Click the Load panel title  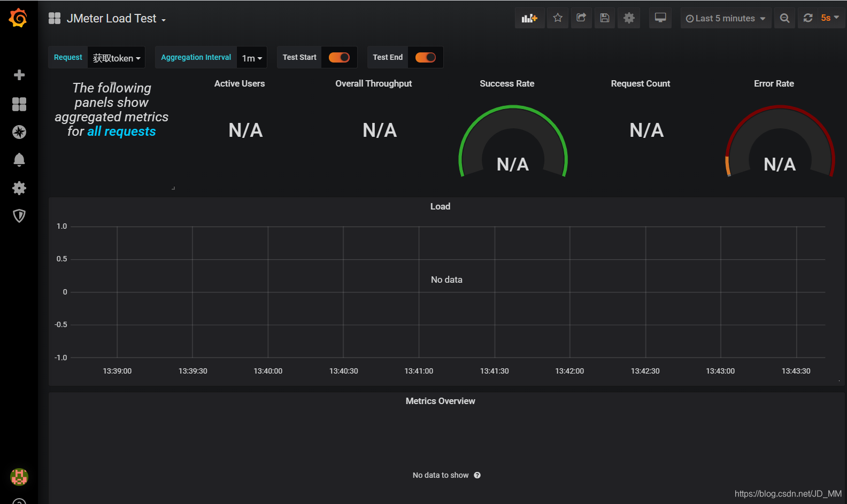440,206
